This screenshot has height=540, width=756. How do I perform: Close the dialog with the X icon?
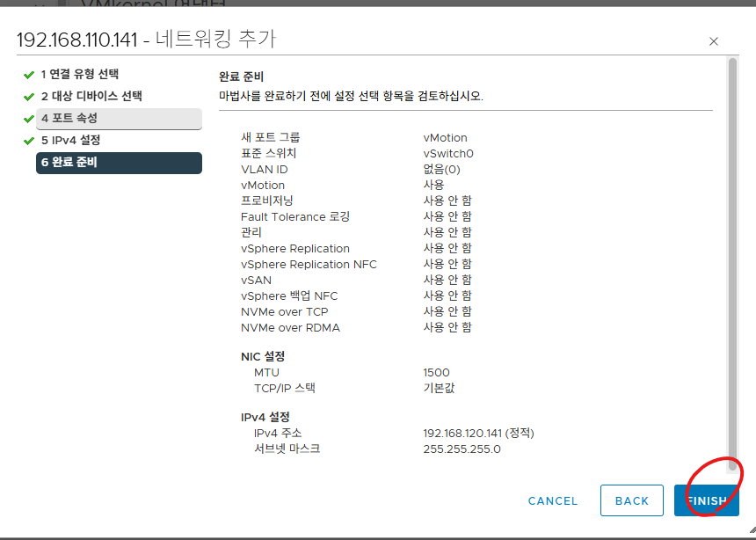coord(714,41)
